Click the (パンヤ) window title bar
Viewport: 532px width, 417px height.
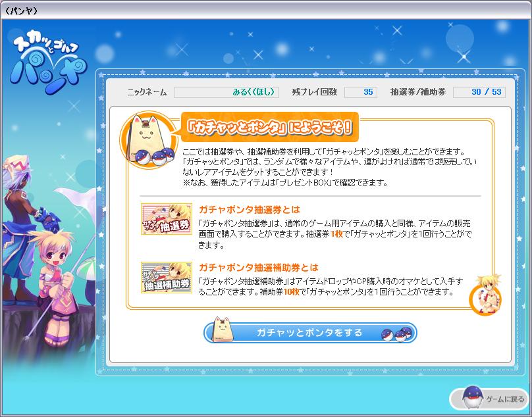(x=266, y=11)
